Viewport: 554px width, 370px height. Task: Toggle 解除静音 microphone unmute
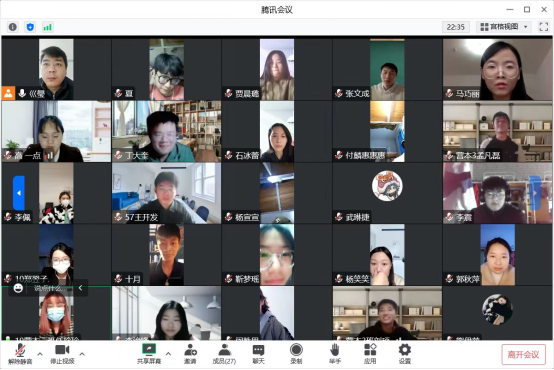pos(20,354)
